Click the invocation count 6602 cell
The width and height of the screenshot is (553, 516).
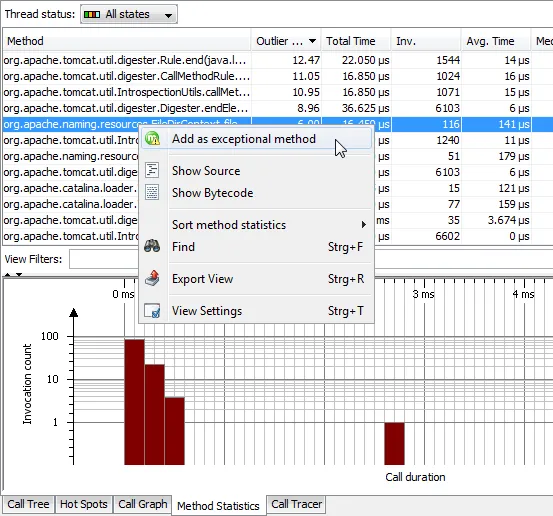click(448, 236)
